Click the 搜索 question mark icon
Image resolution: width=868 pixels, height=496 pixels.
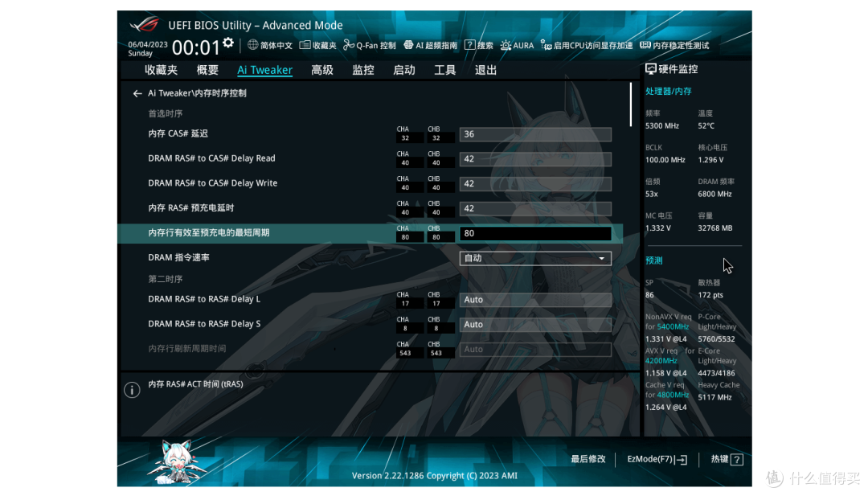[469, 46]
